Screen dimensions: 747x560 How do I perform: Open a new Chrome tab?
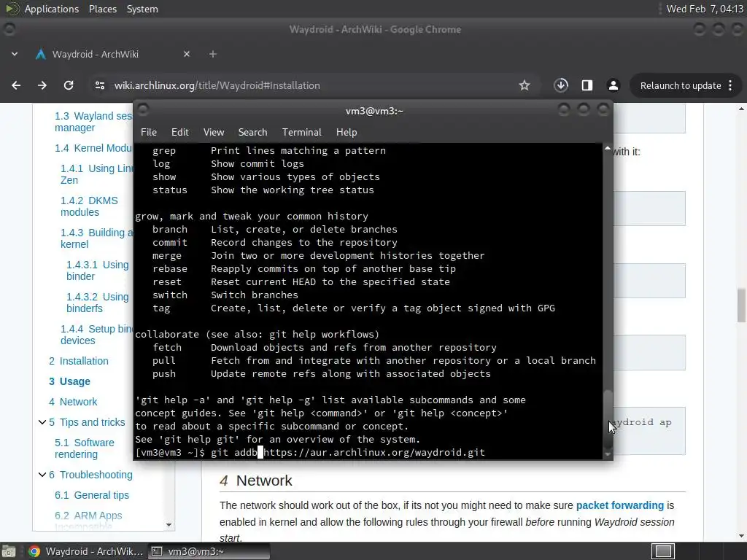pos(213,54)
